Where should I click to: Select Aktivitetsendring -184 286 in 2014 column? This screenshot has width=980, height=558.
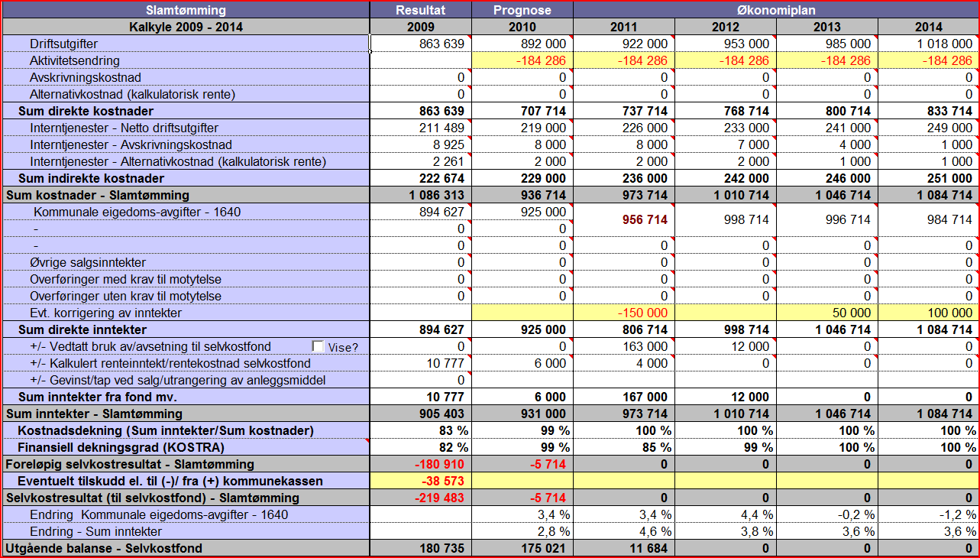click(x=929, y=60)
